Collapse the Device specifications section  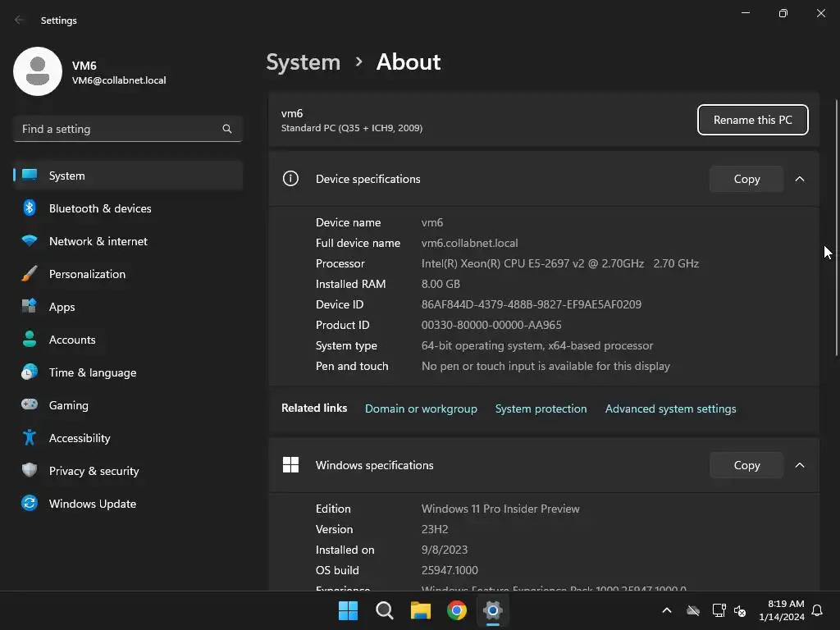point(799,179)
